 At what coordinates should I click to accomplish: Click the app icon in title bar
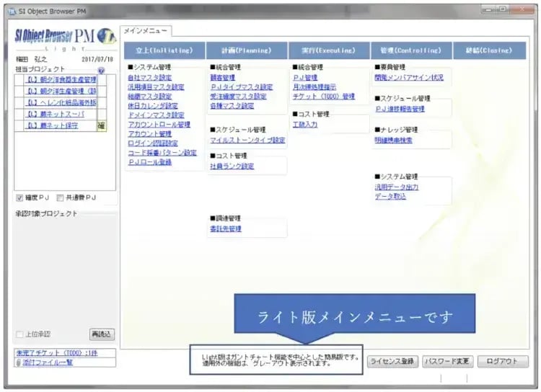(x=12, y=12)
